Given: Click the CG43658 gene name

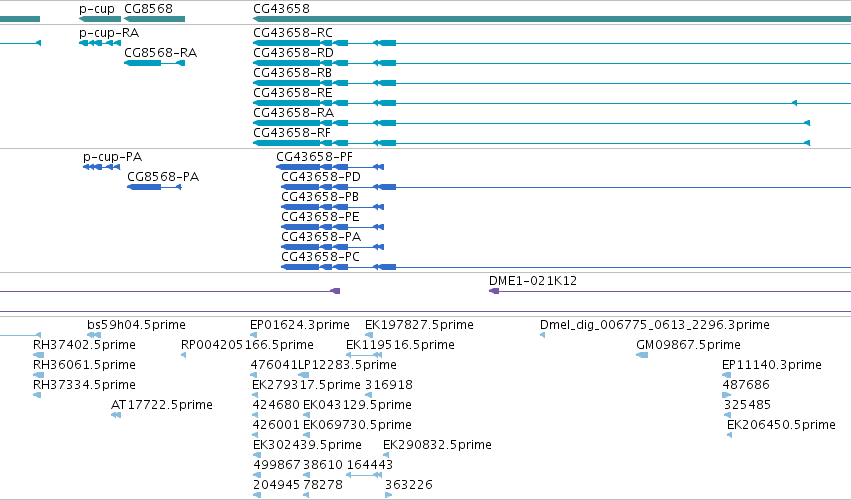Looking at the screenshot, I should pyautogui.click(x=281, y=9).
